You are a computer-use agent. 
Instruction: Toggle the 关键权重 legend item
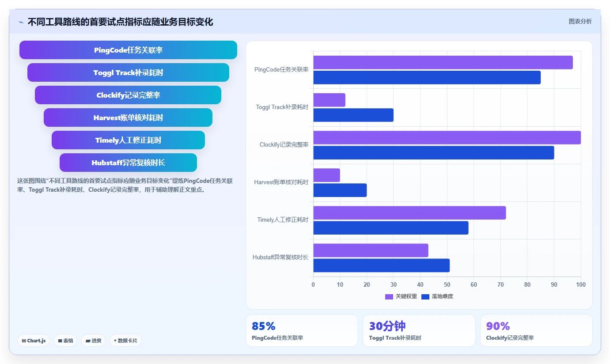401,296
